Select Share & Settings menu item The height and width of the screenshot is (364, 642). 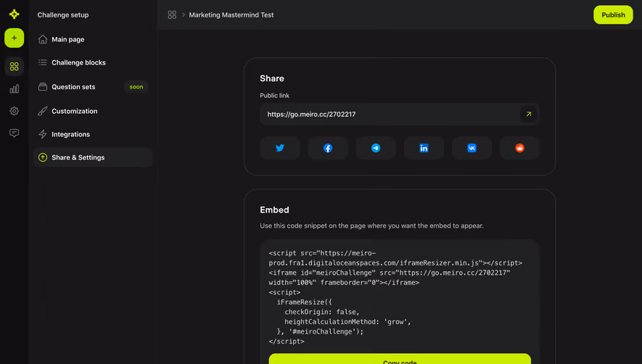point(93,157)
